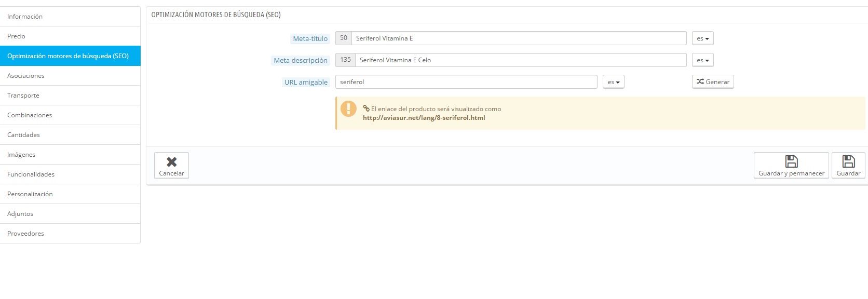
Task: Click the Meta-título character counter 50
Action: 344,38
